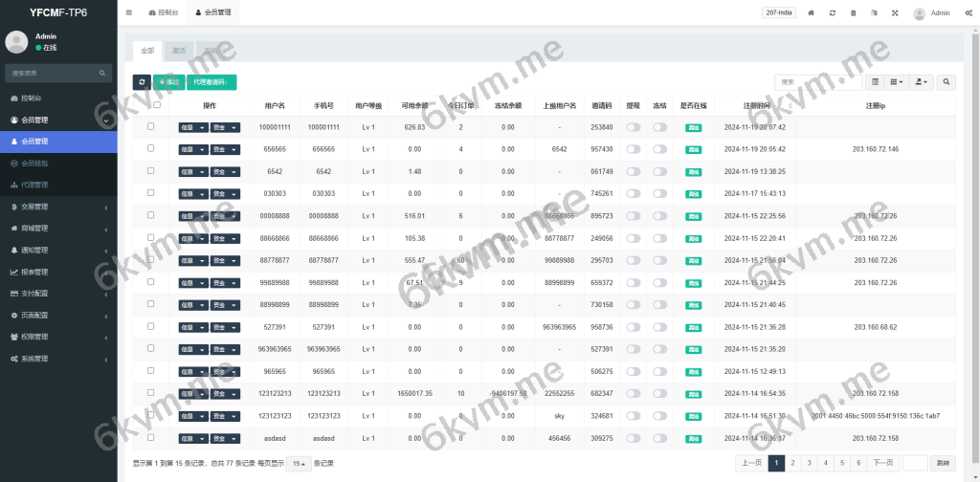Click the home icon in top bar

(x=811, y=13)
